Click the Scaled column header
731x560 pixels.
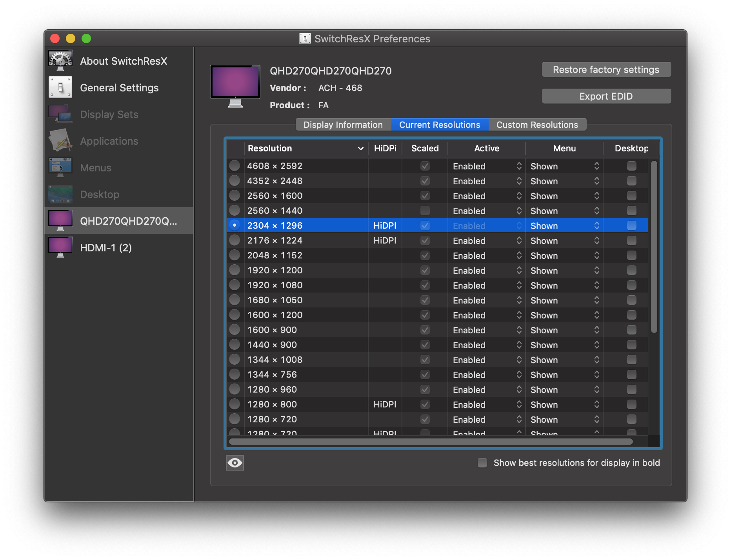(425, 148)
